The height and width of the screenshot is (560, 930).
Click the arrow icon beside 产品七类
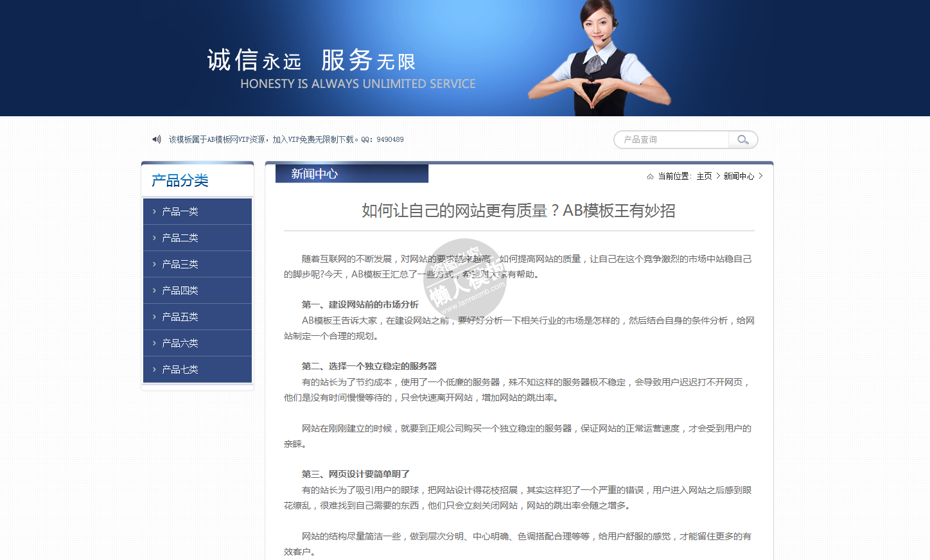(x=154, y=369)
